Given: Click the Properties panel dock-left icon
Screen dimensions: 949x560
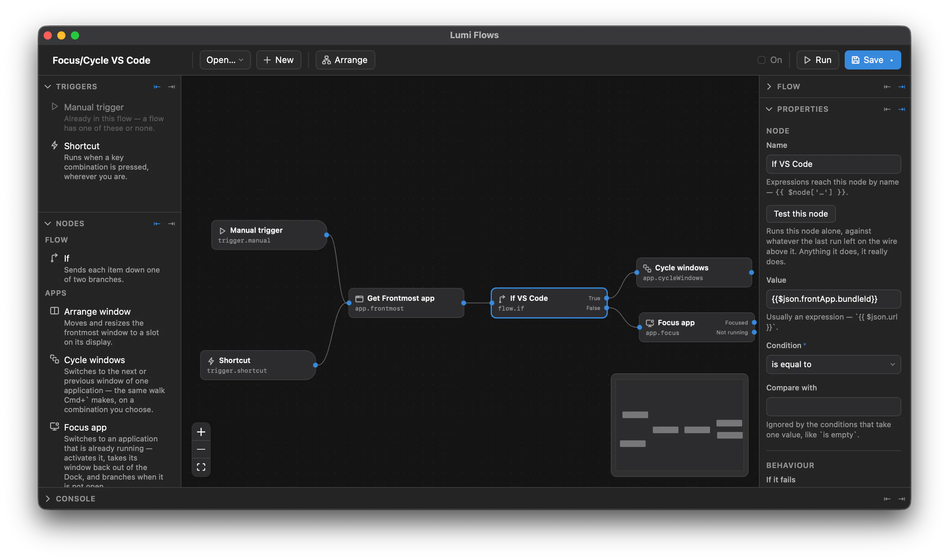Looking at the screenshot, I should click(x=887, y=109).
